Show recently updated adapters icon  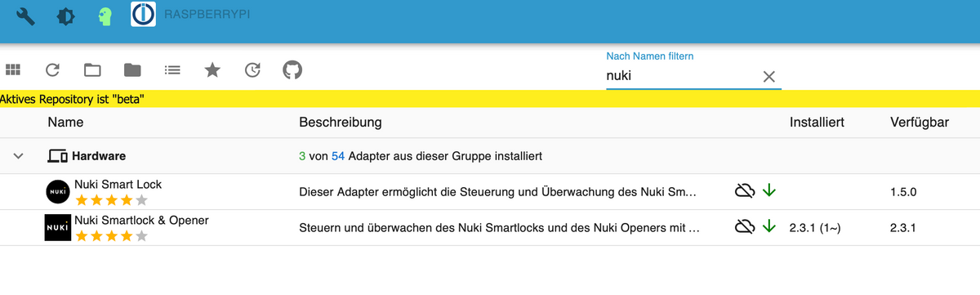click(x=252, y=70)
